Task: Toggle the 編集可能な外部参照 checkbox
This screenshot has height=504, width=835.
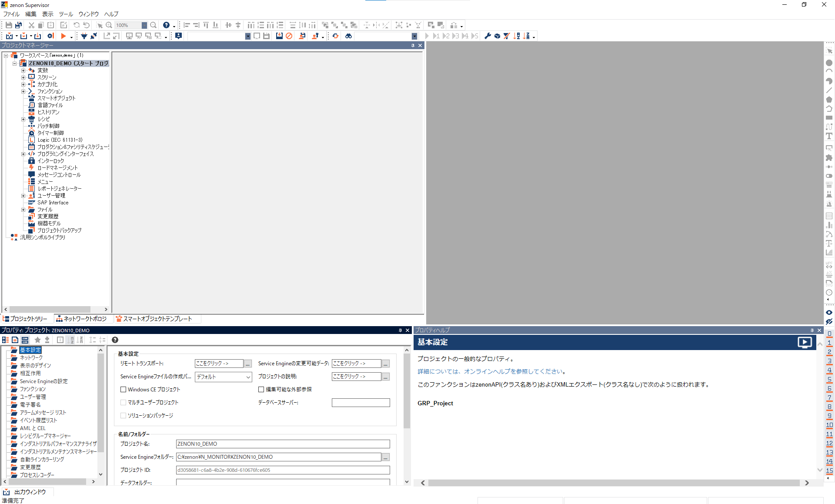Action: (x=261, y=390)
